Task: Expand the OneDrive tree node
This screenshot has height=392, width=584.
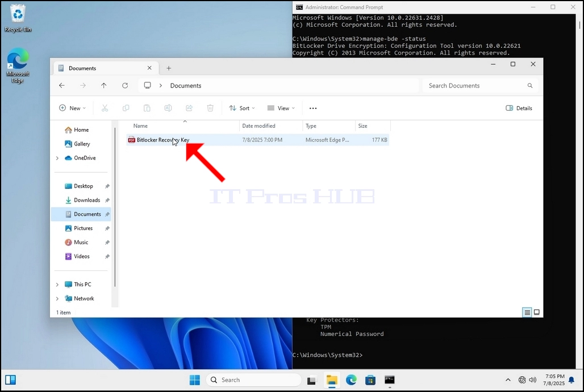Action: point(57,158)
